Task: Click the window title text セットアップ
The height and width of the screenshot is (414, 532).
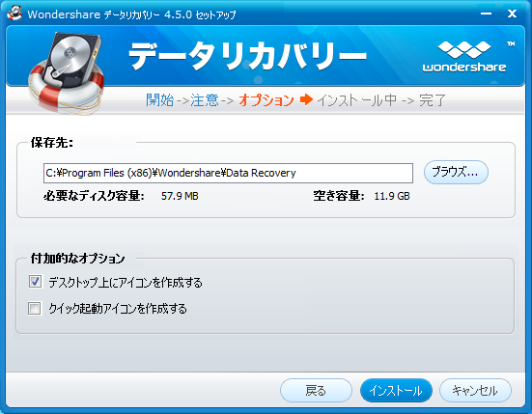Action: [215, 14]
